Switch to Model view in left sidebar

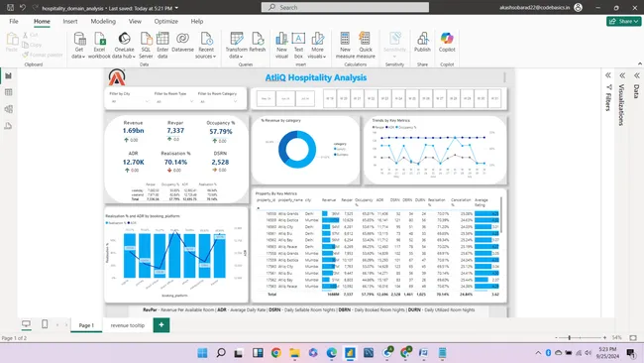(8, 109)
